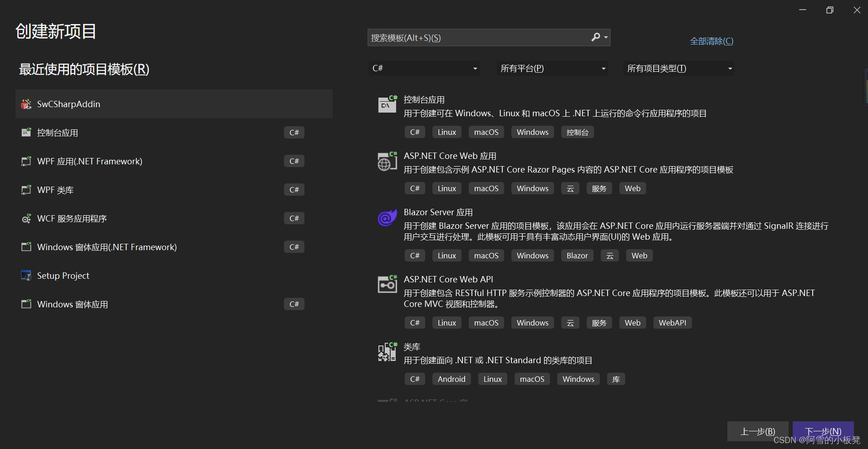Screen dimensions: 868x449
Task: Click the Linux tag under 控制台应用
Action: 447,132
